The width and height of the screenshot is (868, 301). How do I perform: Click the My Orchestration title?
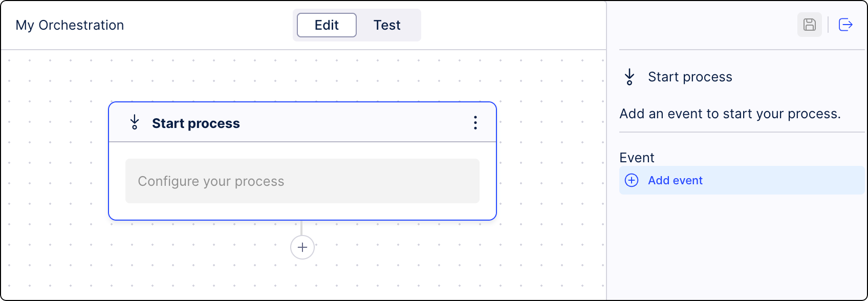[x=70, y=25]
